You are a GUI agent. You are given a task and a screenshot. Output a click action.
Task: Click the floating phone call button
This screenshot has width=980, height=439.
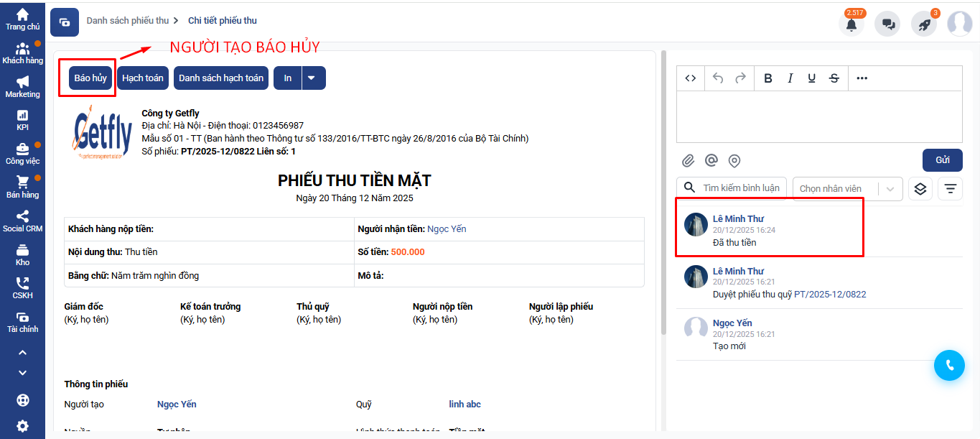click(x=949, y=365)
